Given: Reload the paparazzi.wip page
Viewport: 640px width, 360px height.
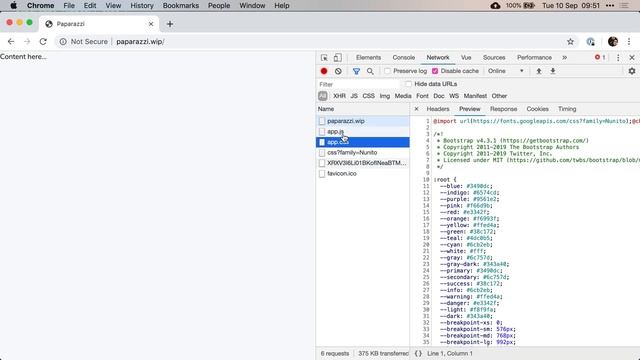Looking at the screenshot, I should point(43,42).
